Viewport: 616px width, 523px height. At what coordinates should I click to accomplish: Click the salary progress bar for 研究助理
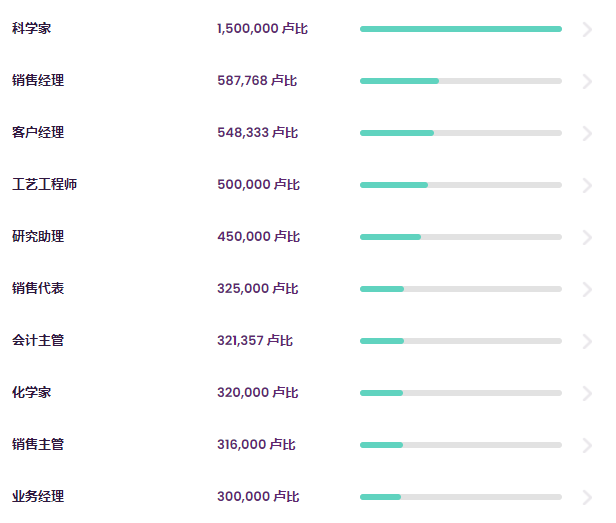point(461,237)
